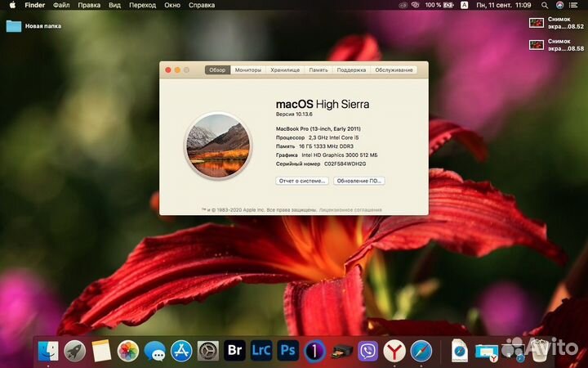Open Photos app in the Dock
Screen dimensions: 588x368
pos(128,351)
